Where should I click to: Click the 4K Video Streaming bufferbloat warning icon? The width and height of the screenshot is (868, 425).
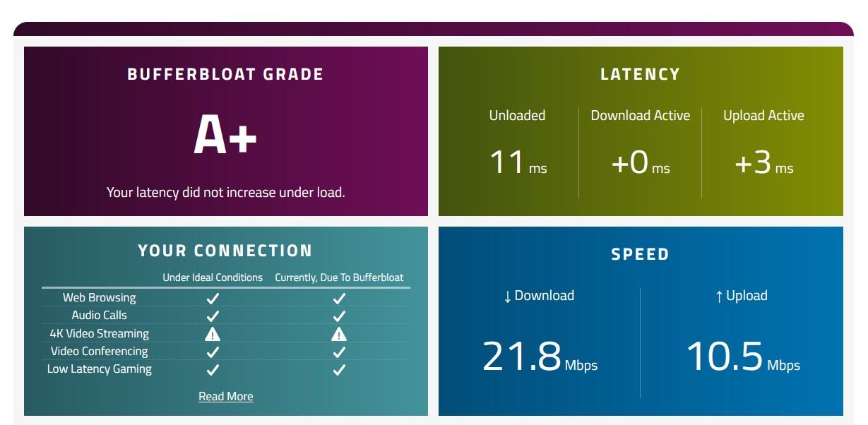click(x=339, y=333)
